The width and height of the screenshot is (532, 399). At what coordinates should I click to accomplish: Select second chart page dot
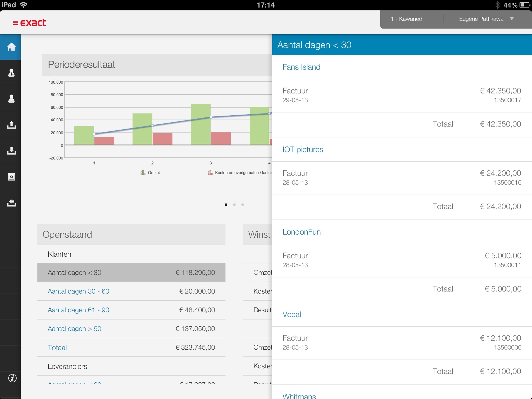234,205
